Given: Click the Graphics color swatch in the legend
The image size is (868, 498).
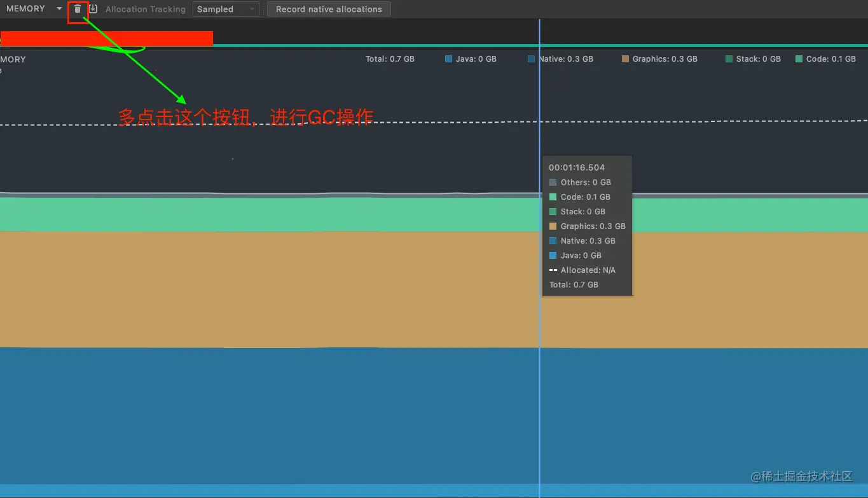Looking at the screenshot, I should tap(625, 59).
